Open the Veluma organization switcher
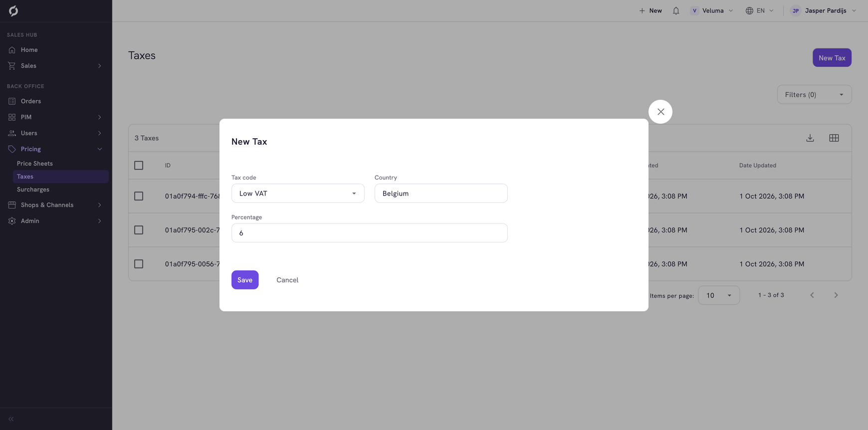The image size is (868, 430). [x=712, y=10]
